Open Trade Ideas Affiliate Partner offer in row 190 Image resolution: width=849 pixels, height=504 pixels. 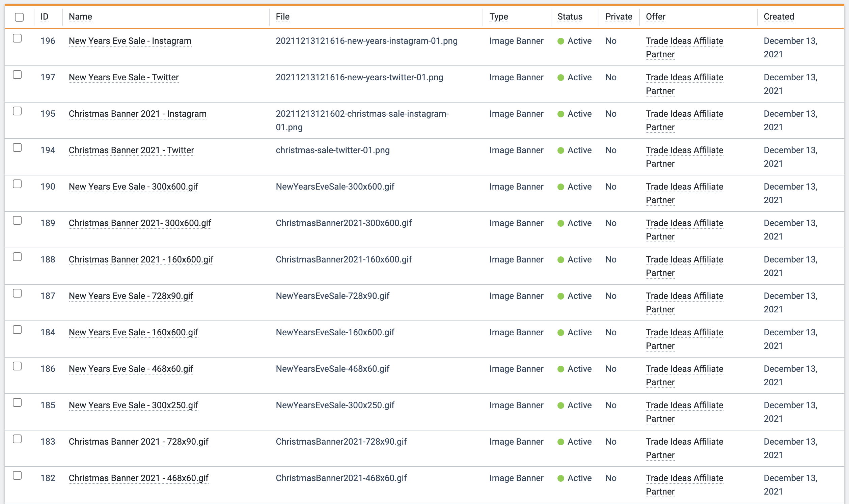point(684,194)
